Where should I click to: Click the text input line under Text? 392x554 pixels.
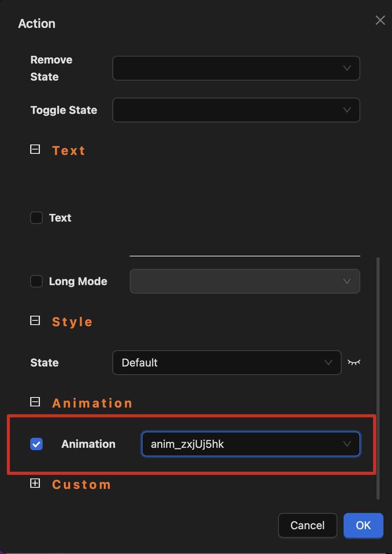point(244,255)
